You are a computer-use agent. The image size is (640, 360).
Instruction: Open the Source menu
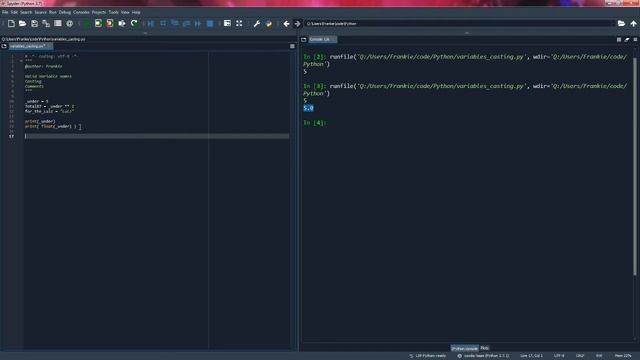40,12
